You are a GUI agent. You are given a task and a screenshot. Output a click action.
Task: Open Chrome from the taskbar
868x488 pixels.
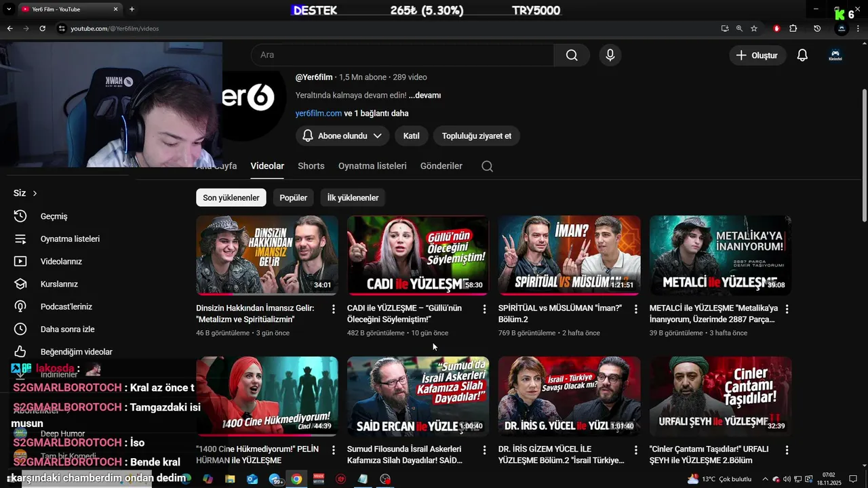click(x=296, y=479)
